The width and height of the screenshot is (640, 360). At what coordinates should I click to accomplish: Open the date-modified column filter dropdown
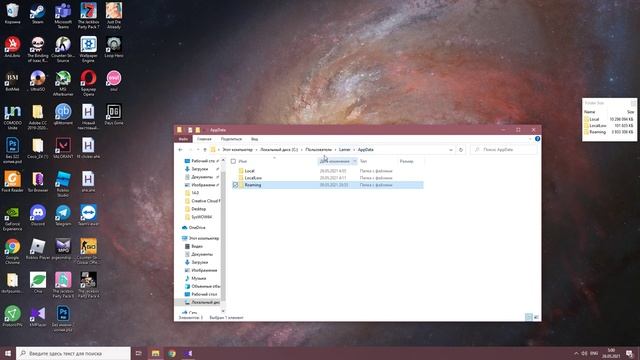[354, 161]
